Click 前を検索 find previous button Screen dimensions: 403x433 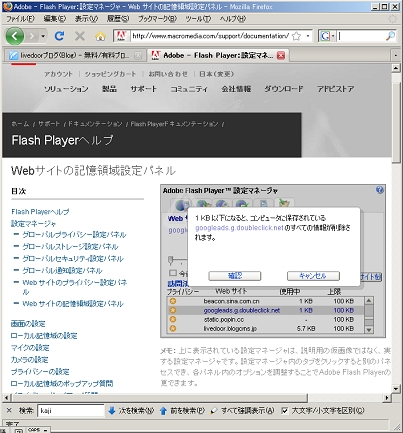click(x=182, y=411)
